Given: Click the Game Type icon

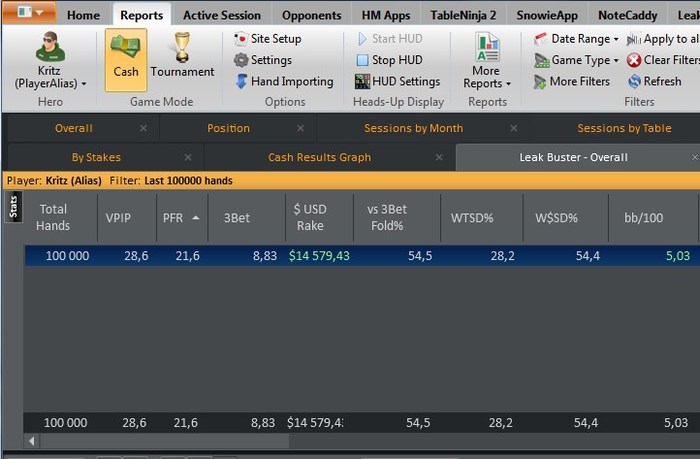Looking at the screenshot, I should click(x=542, y=60).
